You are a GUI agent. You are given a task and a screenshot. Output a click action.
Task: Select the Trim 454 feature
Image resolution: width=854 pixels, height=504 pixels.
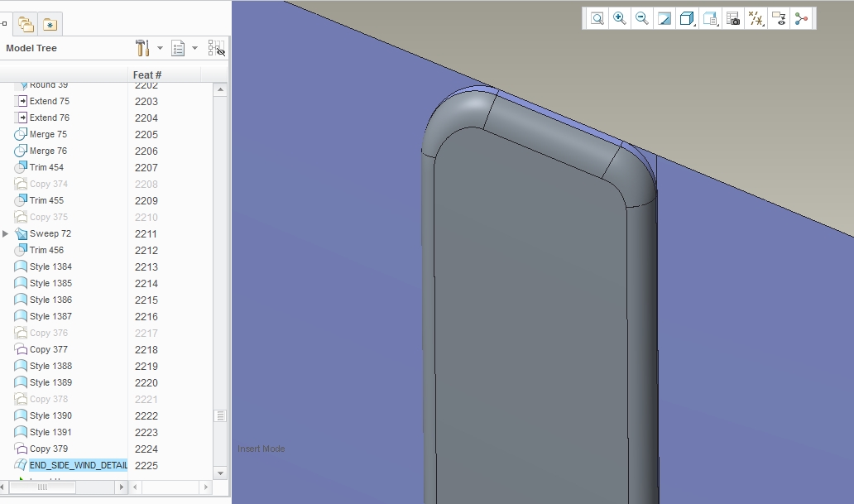pyautogui.click(x=47, y=167)
